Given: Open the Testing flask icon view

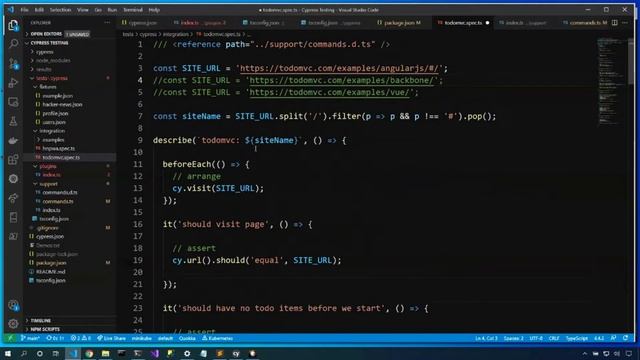Looking at the screenshot, I should tap(13, 121).
